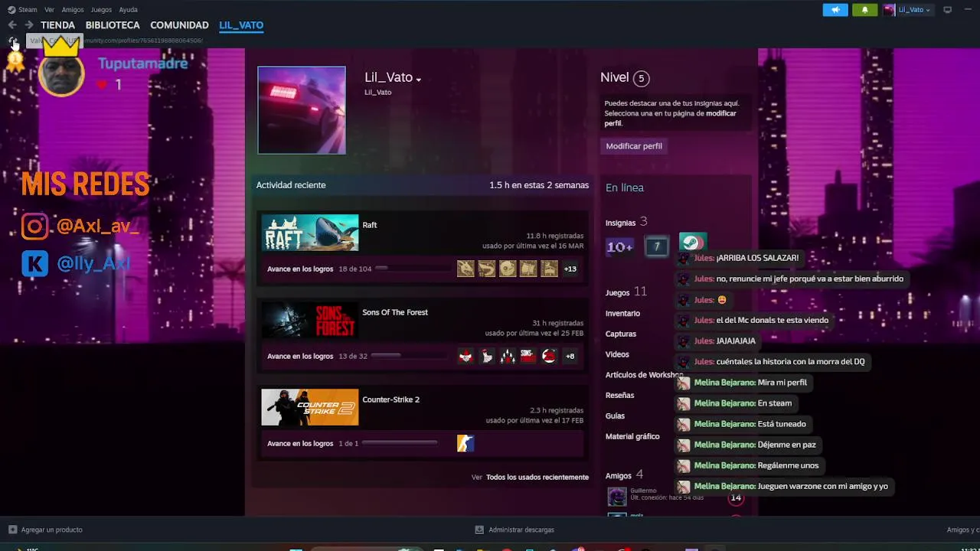
Task: Show the +13 more Raft achievements
Action: [x=570, y=269]
